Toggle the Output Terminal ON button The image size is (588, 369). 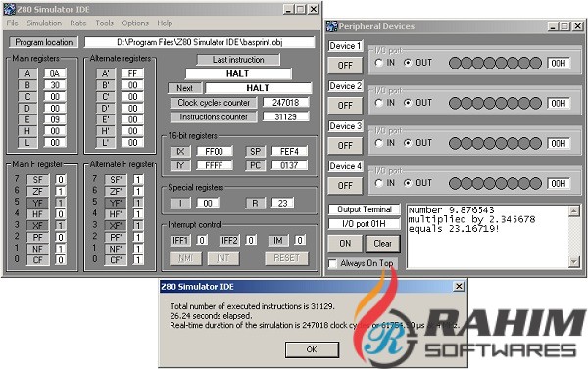(345, 243)
